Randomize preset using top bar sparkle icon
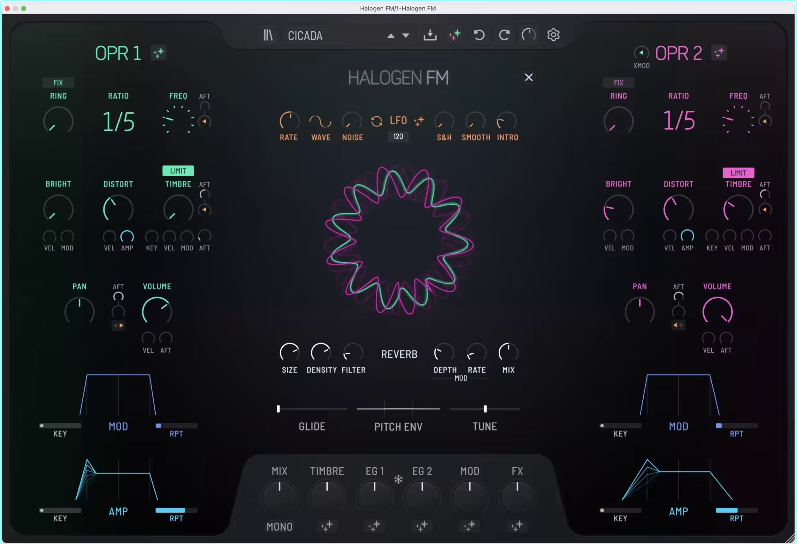 454,35
